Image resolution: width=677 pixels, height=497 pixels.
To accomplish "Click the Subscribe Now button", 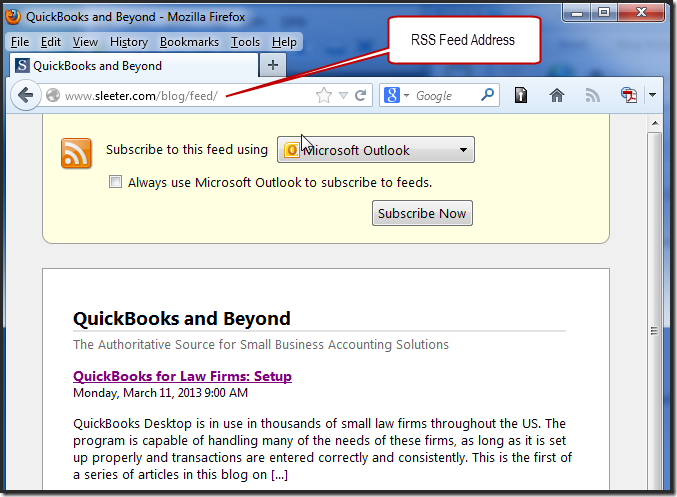I will pos(422,213).
